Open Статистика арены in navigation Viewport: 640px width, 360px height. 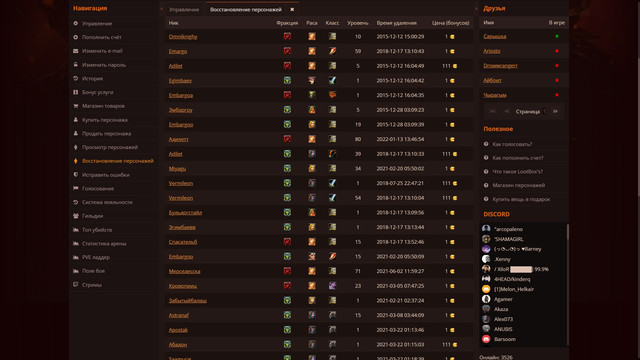pos(104,244)
